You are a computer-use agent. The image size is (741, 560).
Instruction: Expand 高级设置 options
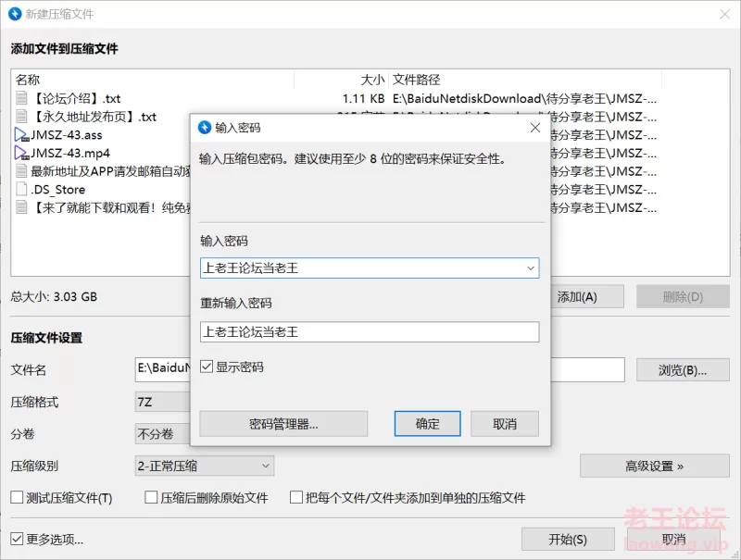pyautogui.click(x=655, y=466)
